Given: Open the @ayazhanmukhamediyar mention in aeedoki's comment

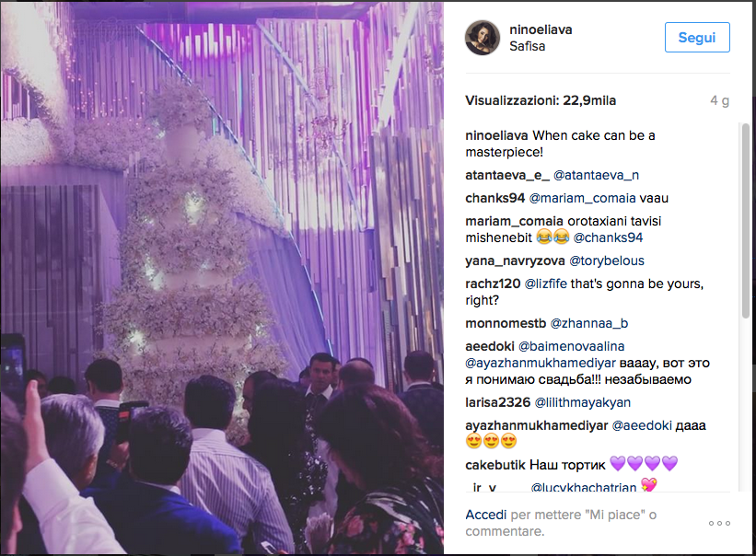Looking at the screenshot, I should [x=541, y=364].
